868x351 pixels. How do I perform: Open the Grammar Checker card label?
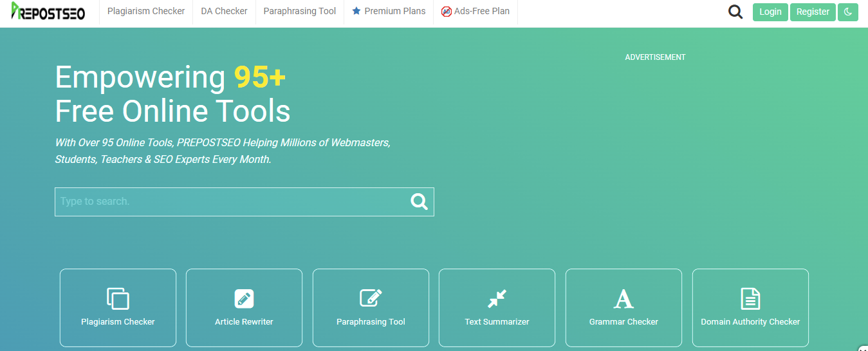[x=623, y=321]
